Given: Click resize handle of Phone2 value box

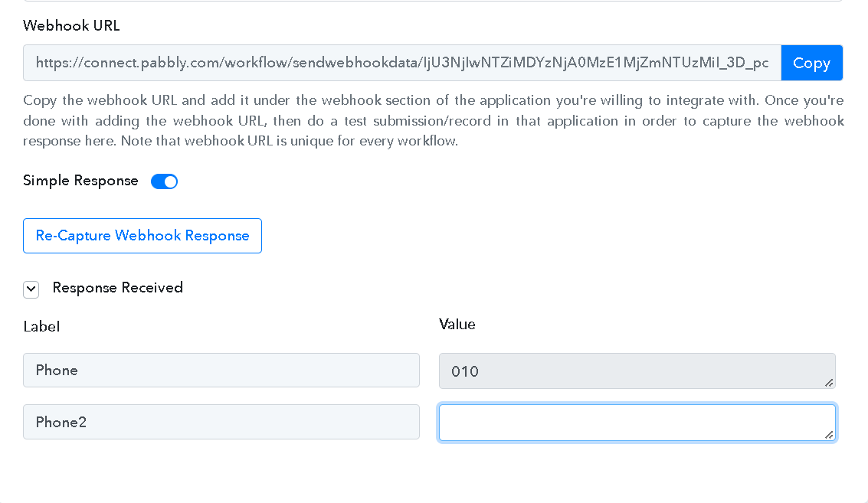Looking at the screenshot, I should pos(829,435).
